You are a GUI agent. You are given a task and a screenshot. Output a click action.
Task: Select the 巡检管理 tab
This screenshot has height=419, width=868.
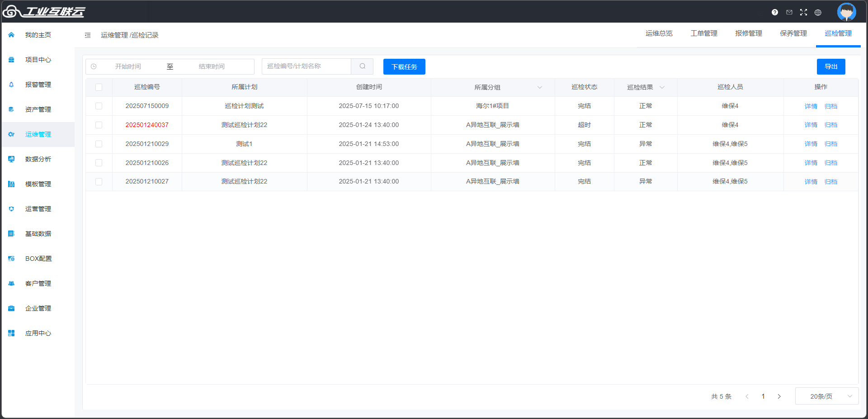[x=838, y=33]
